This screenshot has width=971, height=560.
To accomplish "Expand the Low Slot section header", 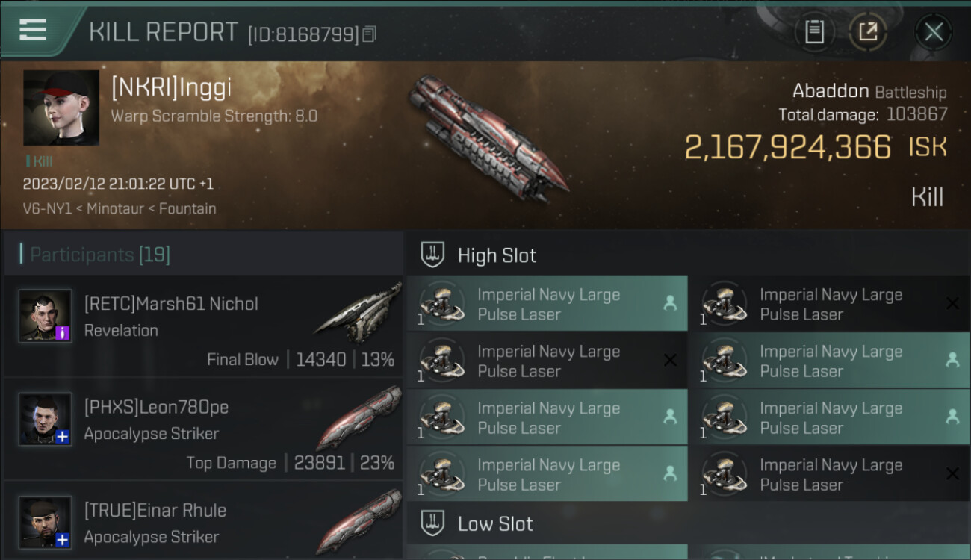I will pyautogui.click(x=495, y=524).
